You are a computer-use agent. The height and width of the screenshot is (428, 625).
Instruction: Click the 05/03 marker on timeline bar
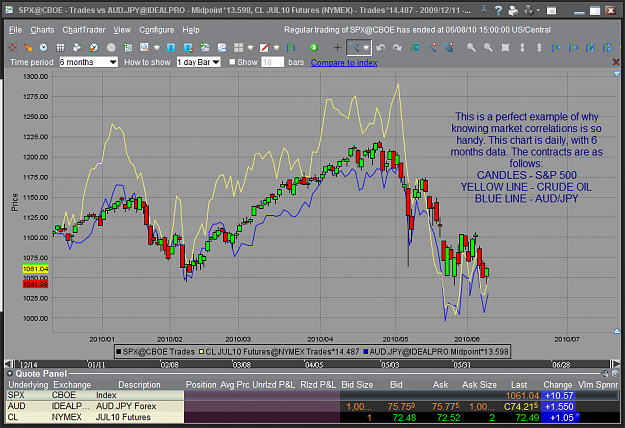click(390, 365)
